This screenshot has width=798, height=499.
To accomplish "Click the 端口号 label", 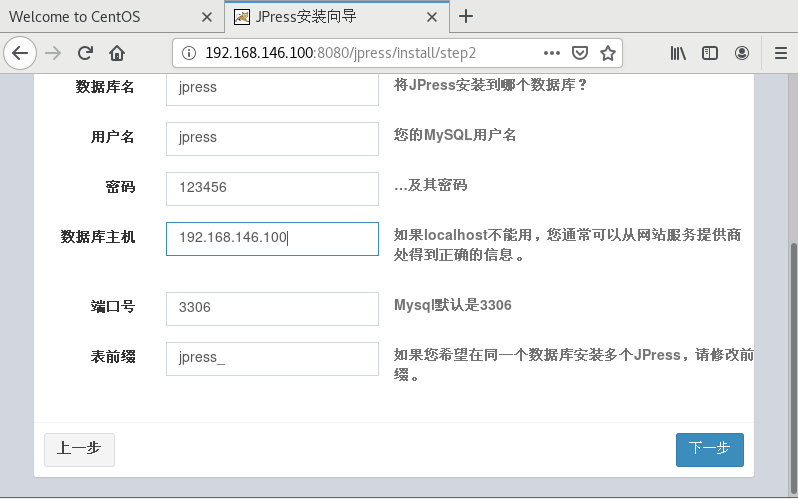I will pyautogui.click(x=112, y=307).
